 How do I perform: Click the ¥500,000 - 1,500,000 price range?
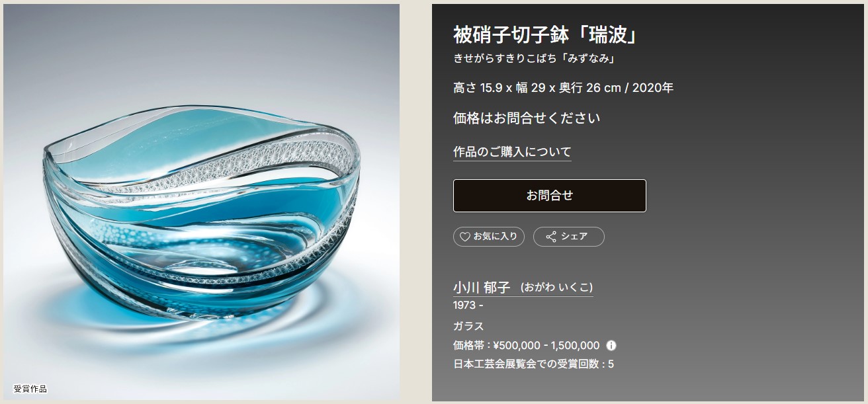point(546,345)
